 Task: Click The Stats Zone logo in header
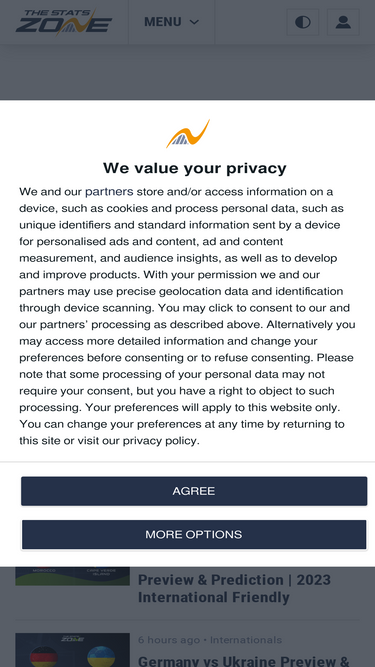pos(64,22)
